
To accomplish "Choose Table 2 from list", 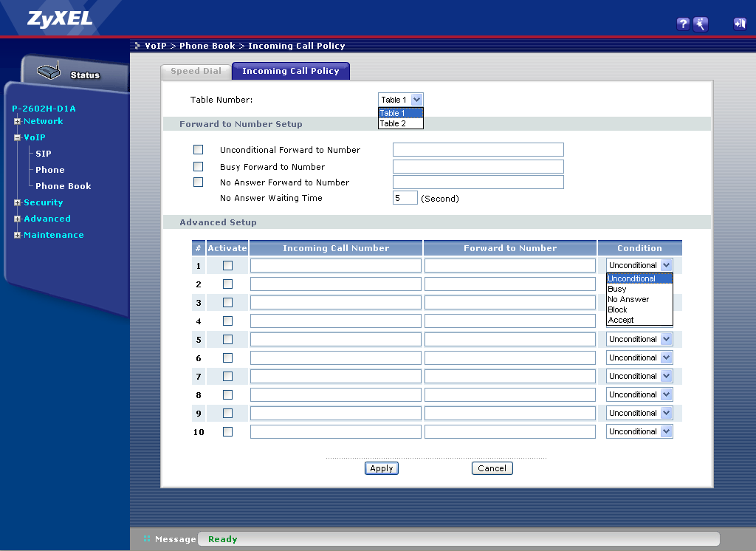I will pos(401,123).
